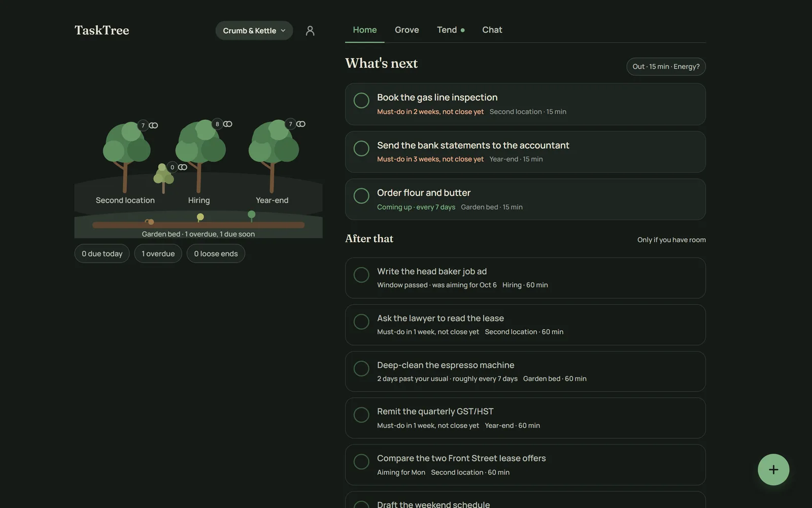Click the TaskTree logo

pos(102,30)
